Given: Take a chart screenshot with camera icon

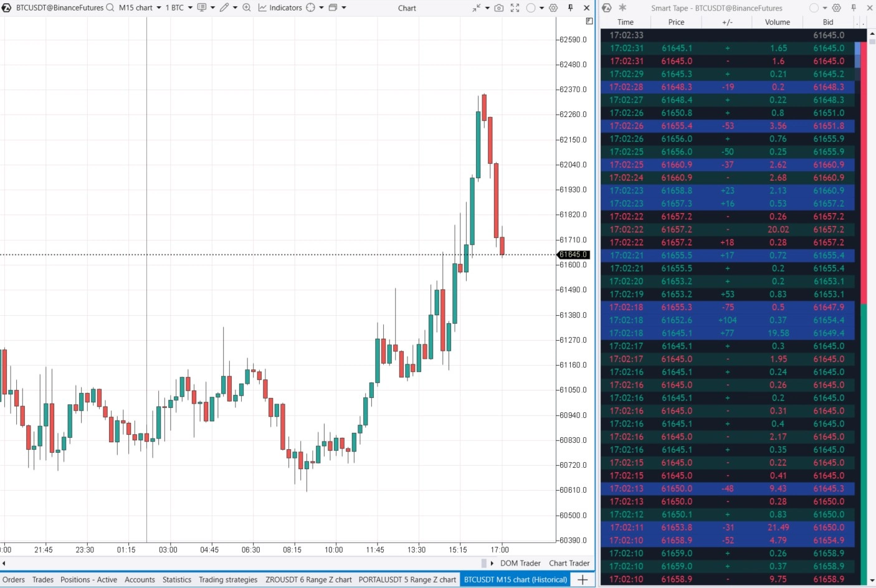Looking at the screenshot, I should (x=498, y=8).
